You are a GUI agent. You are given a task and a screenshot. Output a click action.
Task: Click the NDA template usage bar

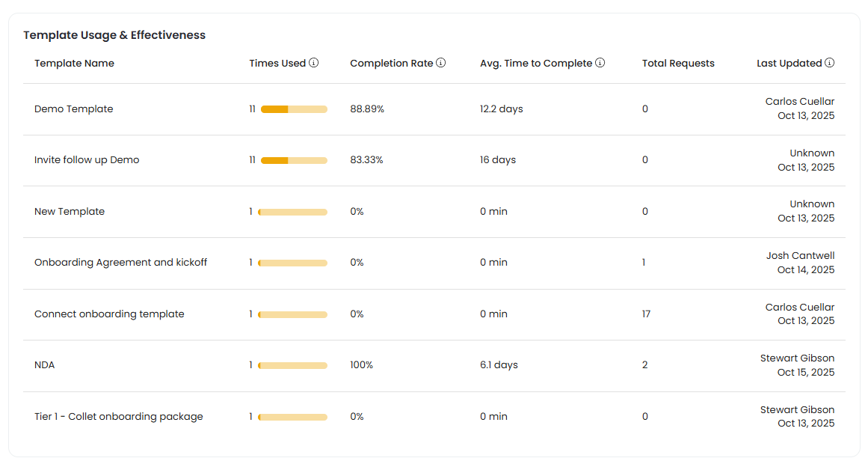point(294,365)
